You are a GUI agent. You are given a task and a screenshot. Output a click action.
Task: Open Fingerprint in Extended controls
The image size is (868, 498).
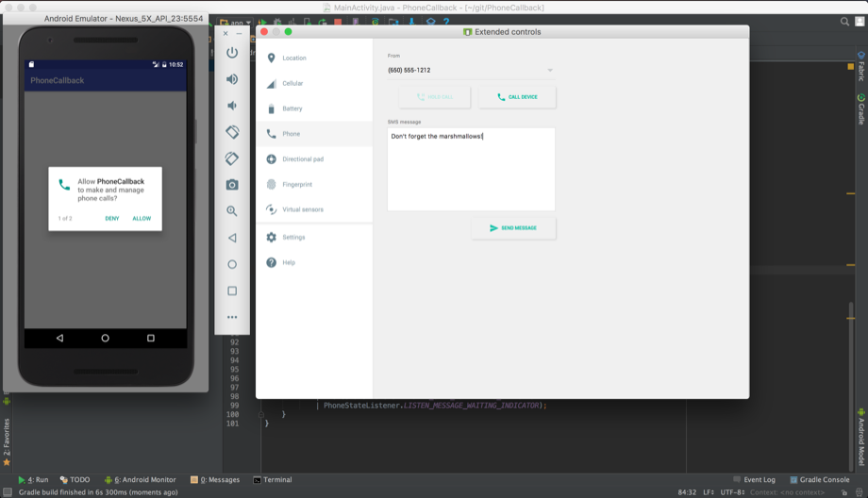tap(314, 184)
